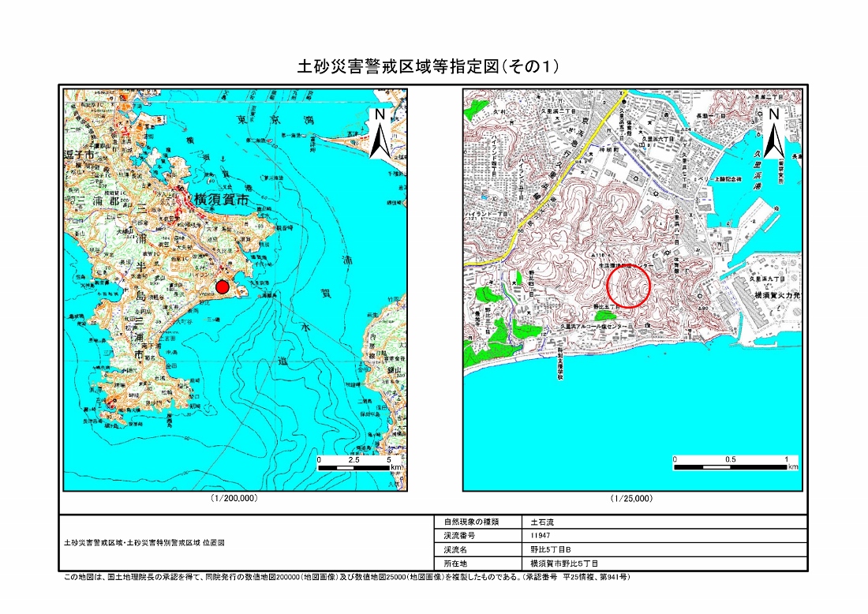Click the solid red location dot
868x614 pixels.
pos(223,286)
